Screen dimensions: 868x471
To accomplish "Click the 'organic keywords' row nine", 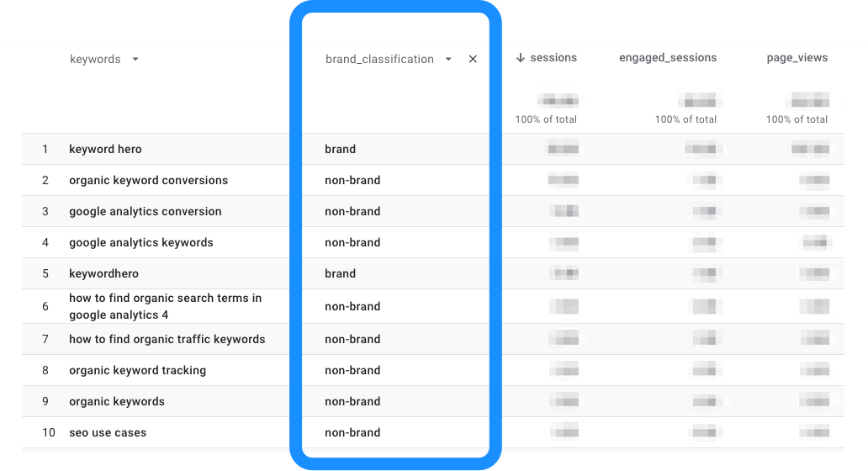I will [433, 401].
